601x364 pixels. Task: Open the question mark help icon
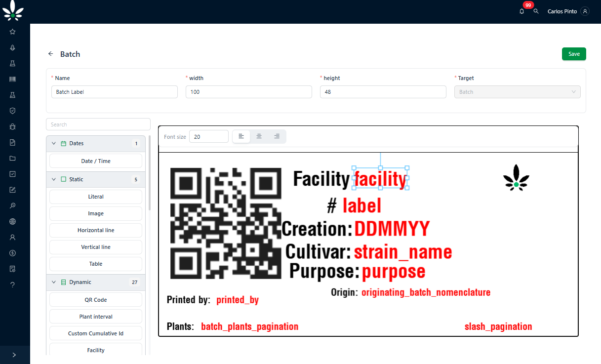point(12,284)
